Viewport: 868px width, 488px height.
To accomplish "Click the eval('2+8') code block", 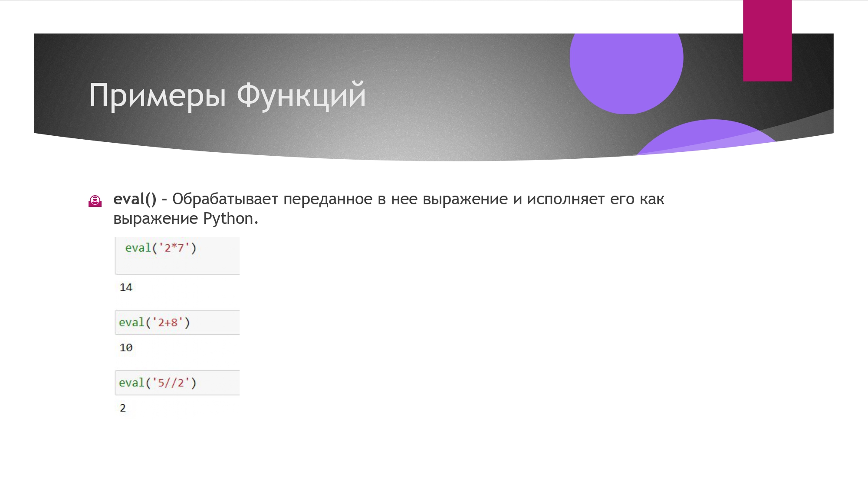I will [x=177, y=322].
